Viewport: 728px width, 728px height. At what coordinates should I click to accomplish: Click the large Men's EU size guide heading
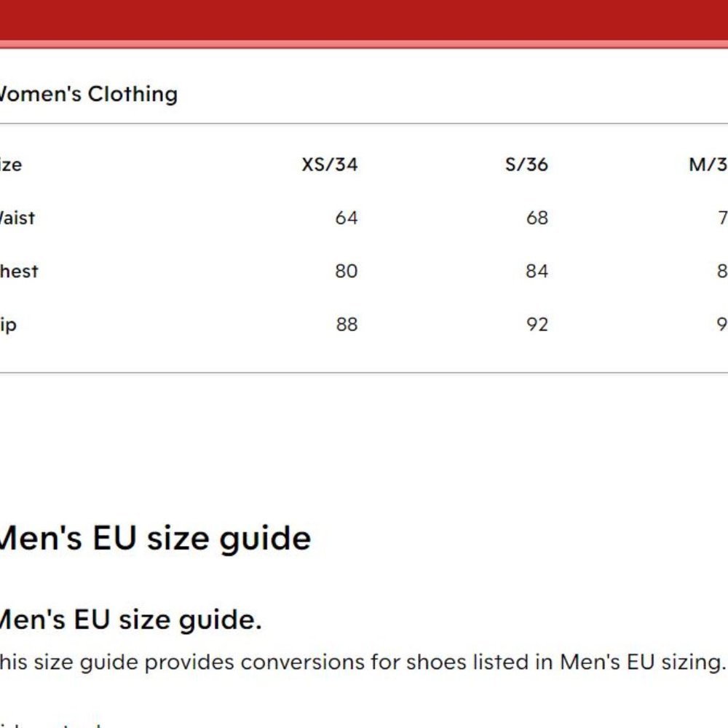155,539
